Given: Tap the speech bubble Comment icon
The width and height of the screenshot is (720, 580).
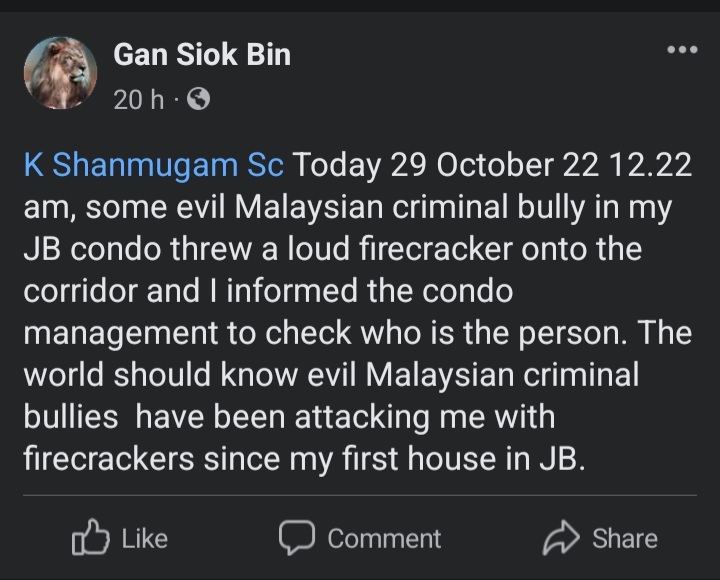Looking at the screenshot, I should click(297, 538).
